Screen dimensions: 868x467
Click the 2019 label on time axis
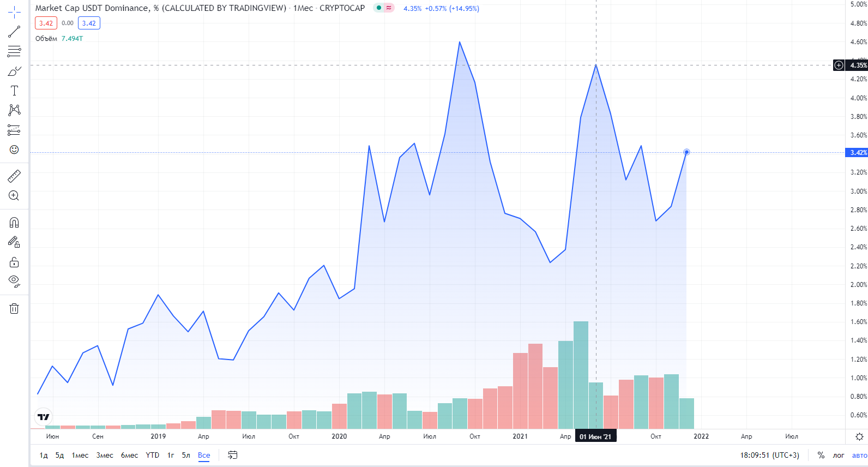(x=158, y=436)
